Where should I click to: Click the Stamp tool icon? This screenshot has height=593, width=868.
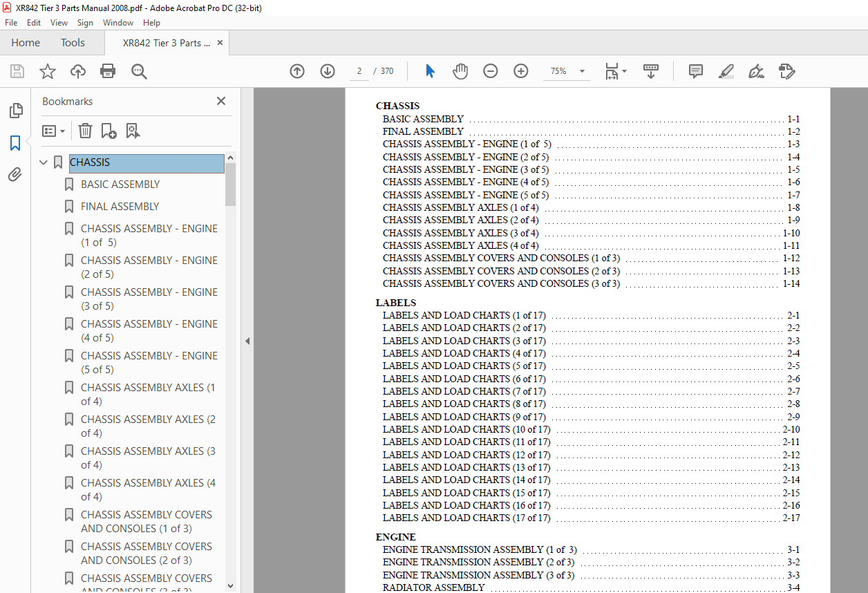coord(786,71)
